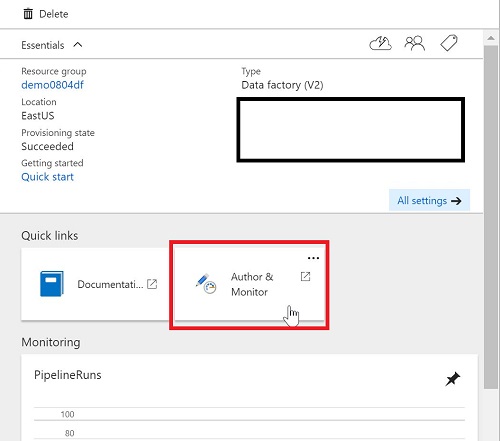500x441 pixels.
Task: Open the users access icon
Action: (x=415, y=43)
